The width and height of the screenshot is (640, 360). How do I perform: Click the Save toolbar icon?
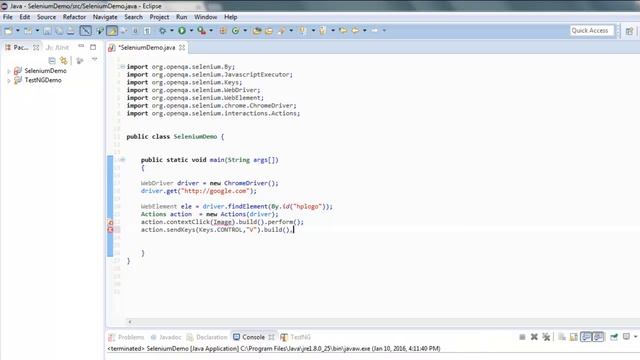pyautogui.click(x=47, y=31)
